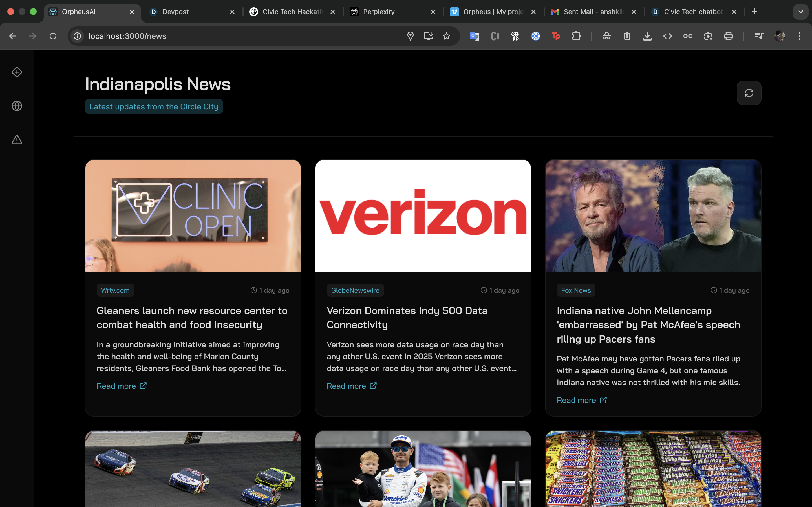Open the alert triangle sidebar icon

(x=17, y=140)
